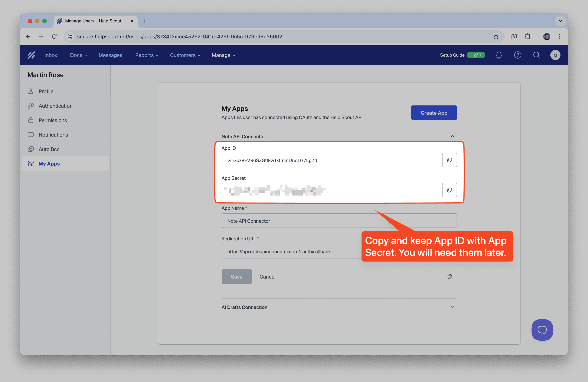Open the notifications bell
Screen dimensions: 588x382
[x=499, y=55]
